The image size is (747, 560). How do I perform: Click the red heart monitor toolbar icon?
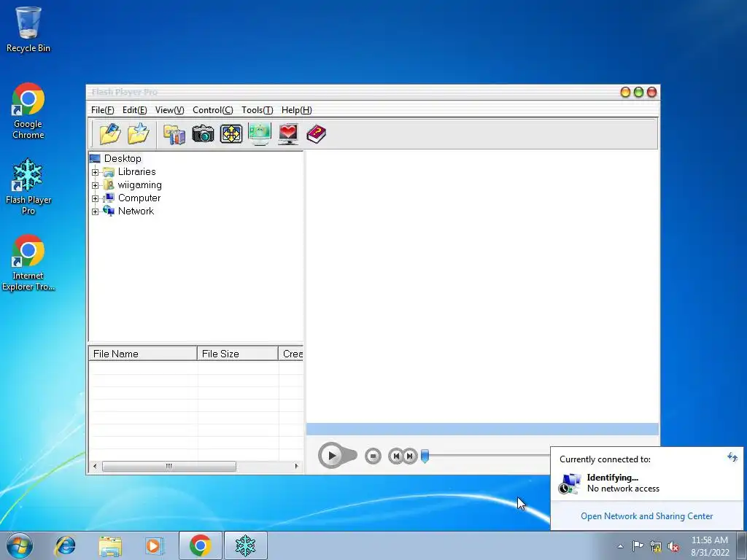pos(288,134)
